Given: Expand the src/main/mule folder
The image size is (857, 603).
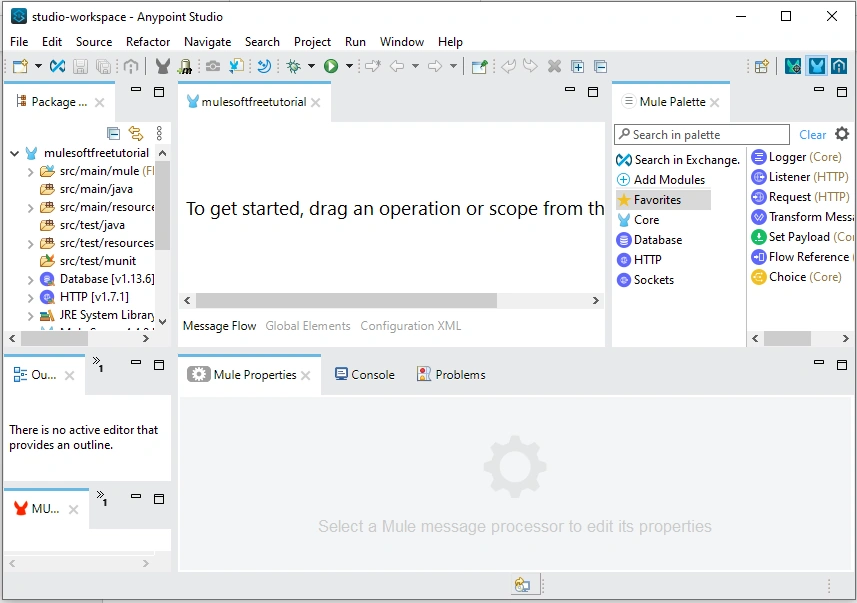Looking at the screenshot, I should pyautogui.click(x=31, y=172).
